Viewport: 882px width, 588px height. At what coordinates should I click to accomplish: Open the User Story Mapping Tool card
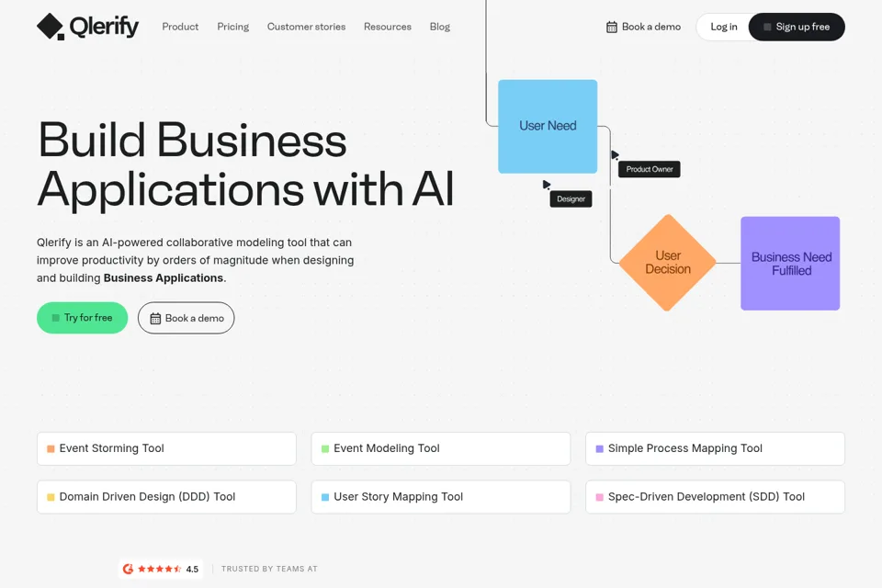(x=441, y=497)
